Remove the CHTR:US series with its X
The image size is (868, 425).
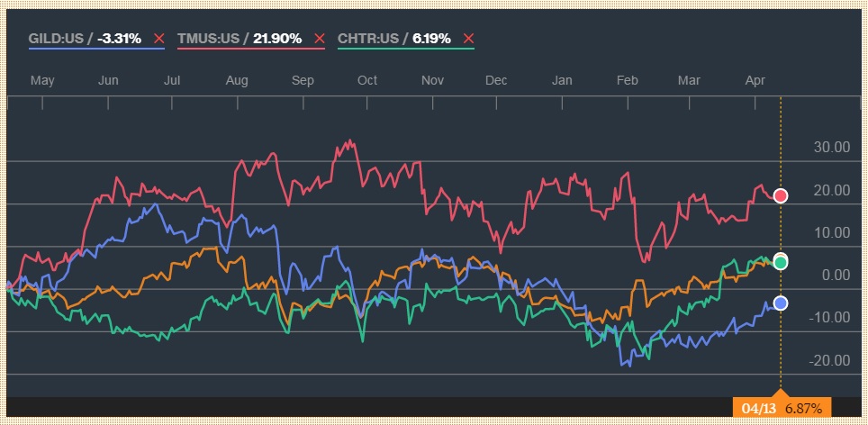pyautogui.click(x=466, y=39)
